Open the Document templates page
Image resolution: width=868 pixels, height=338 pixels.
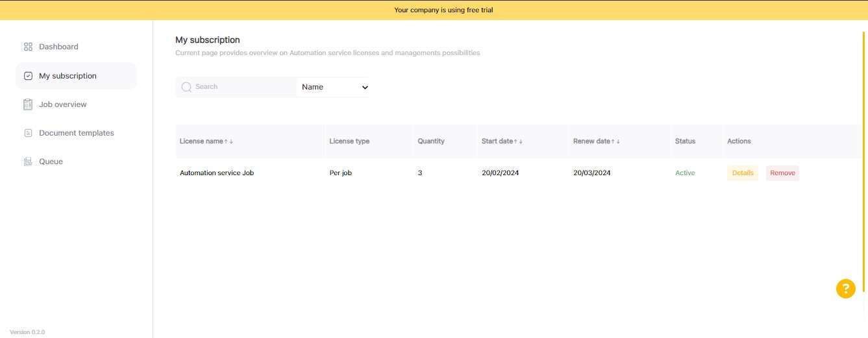click(x=76, y=133)
